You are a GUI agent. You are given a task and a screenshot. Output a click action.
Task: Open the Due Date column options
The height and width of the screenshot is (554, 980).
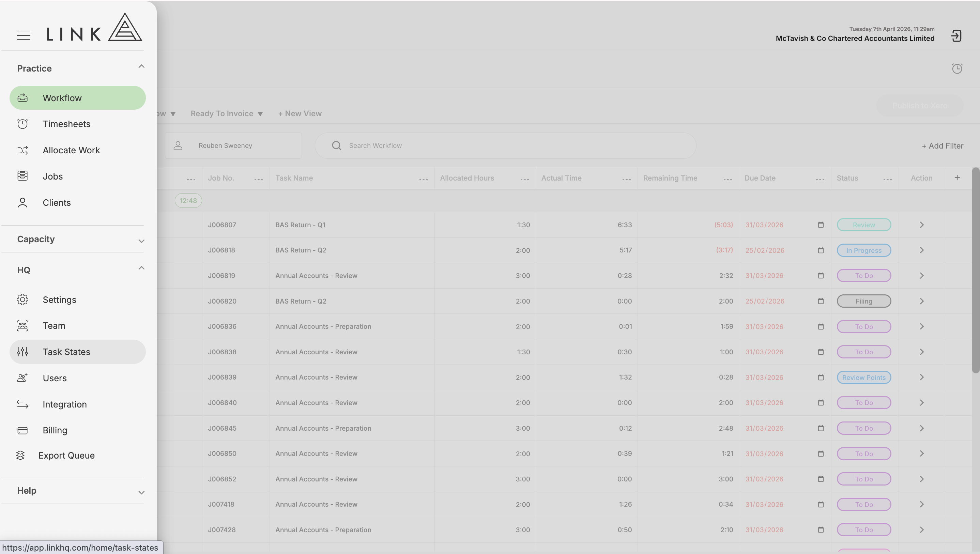[x=820, y=179]
